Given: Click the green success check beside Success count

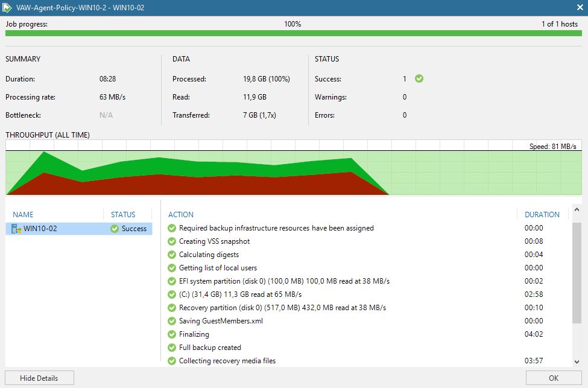Looking at the screenshot, I should 419,78.
